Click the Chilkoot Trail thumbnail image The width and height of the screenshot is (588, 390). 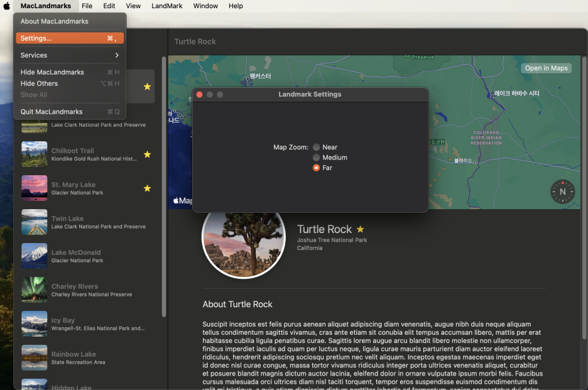[x=35, y=154]
